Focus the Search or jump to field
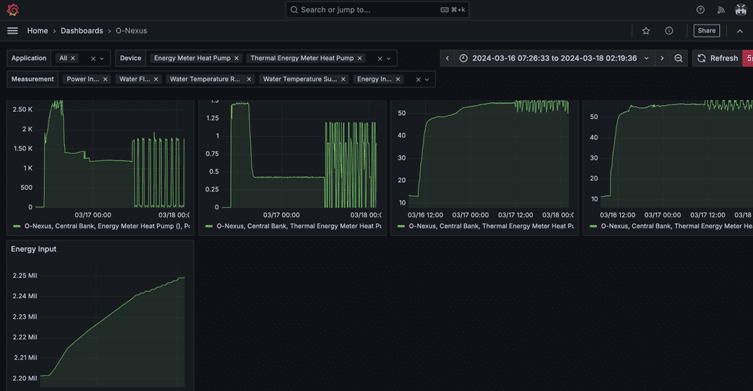The width and height of the screenshot is (753, 391). (377, 10)
